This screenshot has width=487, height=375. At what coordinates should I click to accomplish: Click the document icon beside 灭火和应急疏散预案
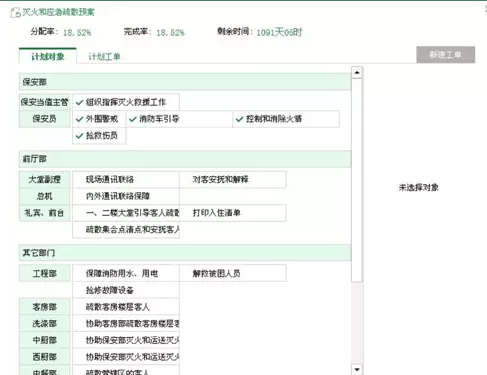tap(15, 13)
